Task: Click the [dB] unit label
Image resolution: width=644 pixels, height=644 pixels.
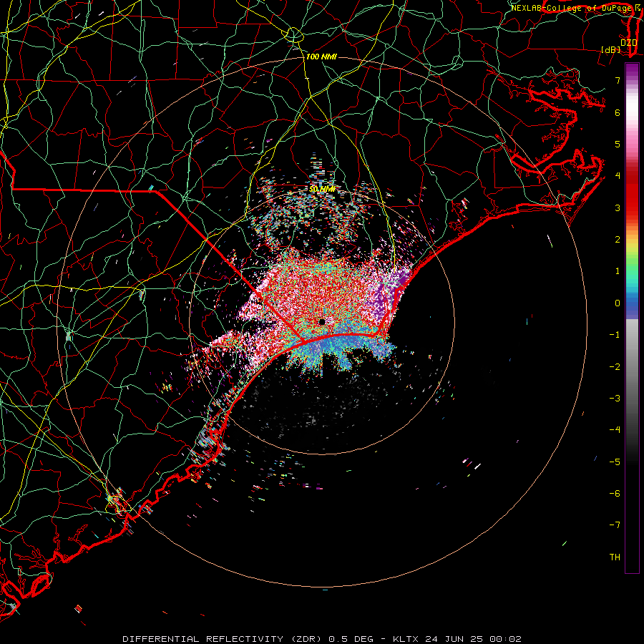Action: tap(610, 49)
